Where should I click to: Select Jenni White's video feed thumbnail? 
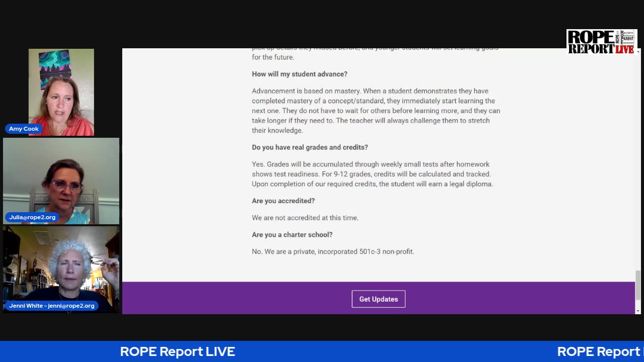point(61,269)
